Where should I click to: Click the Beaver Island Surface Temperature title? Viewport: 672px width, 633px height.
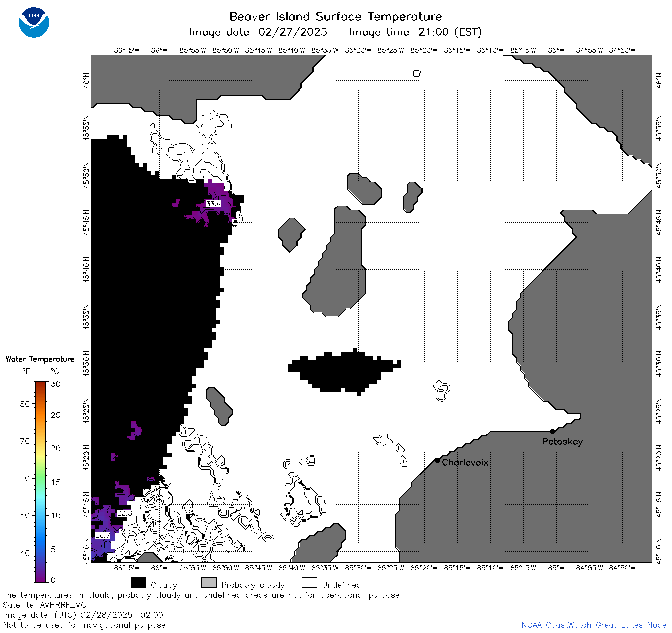(335, 16)
